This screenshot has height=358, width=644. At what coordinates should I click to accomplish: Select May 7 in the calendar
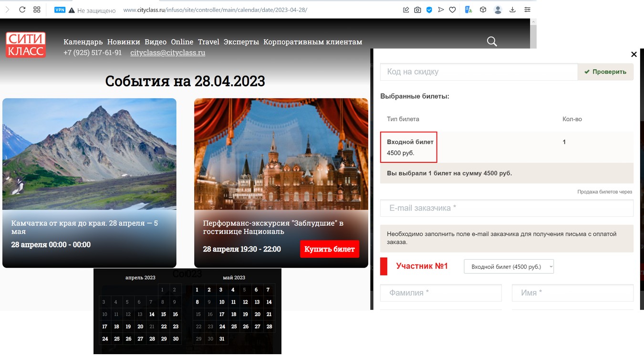point(268,289)
